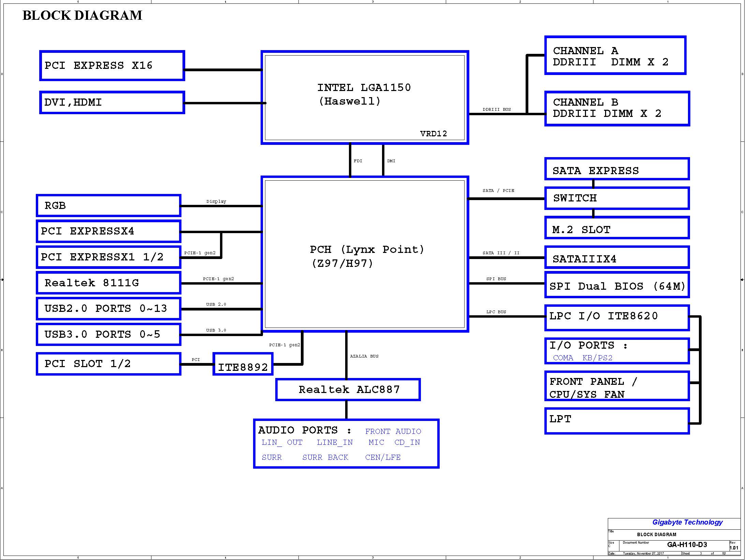This screenshot has width=748, height=560.
Task: Select the USB3.0 PORTS 0~5 block
Action: point(108,334)
